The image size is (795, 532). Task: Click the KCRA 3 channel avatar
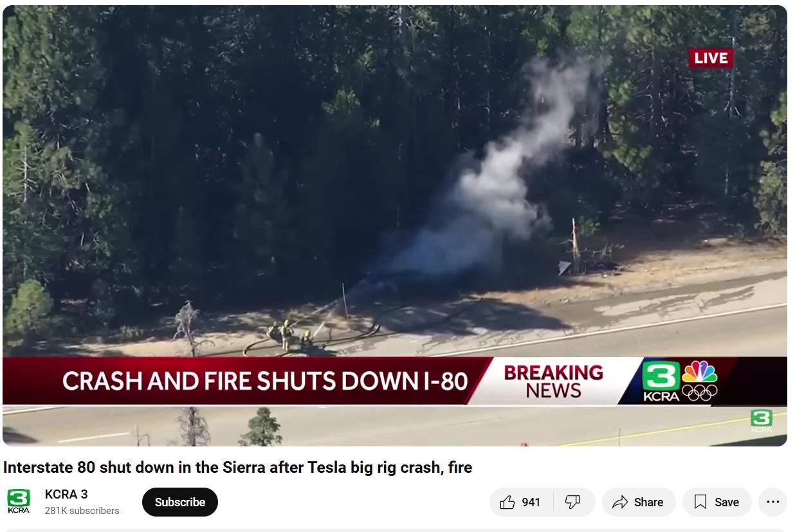tap(19, 501)
